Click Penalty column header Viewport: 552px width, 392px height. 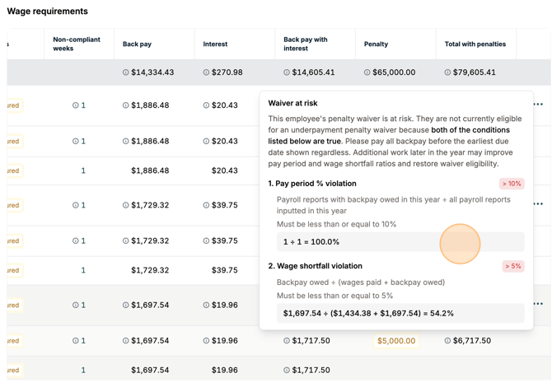376,44
